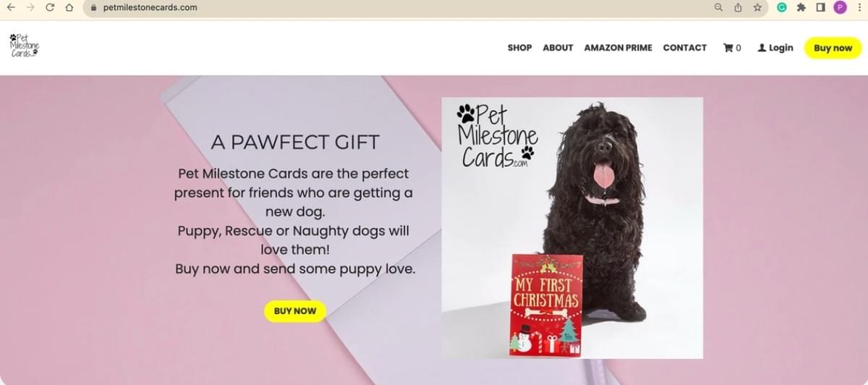Click the yellow BUY NOW hero button
Screen dimensions: 868x385
point(295,311)
